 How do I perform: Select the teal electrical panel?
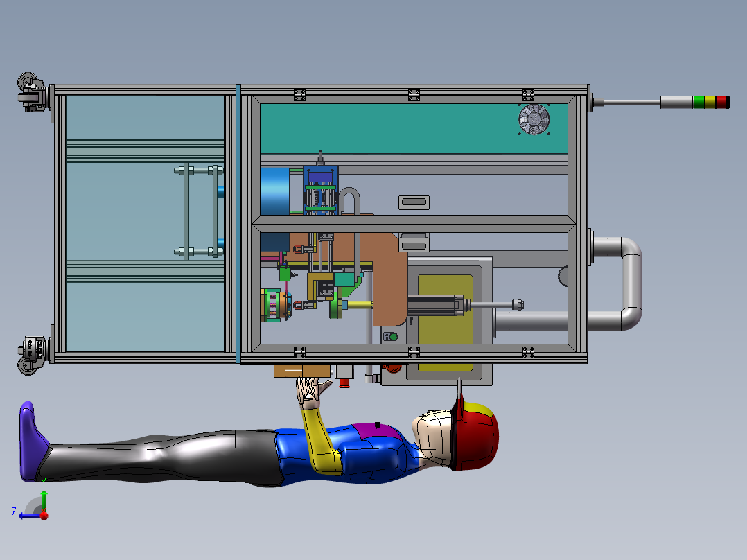[x=414, y=129]
